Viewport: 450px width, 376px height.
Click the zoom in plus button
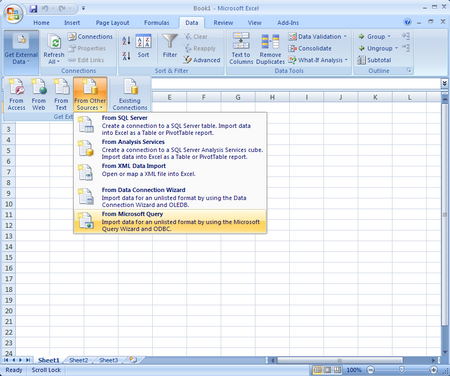click(433, 370)
